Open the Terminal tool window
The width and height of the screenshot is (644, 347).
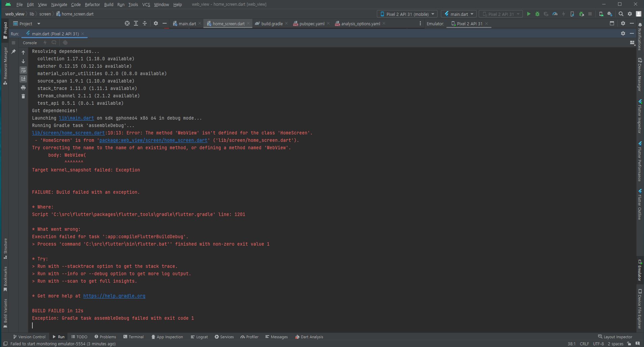click(x=133, y=337)
